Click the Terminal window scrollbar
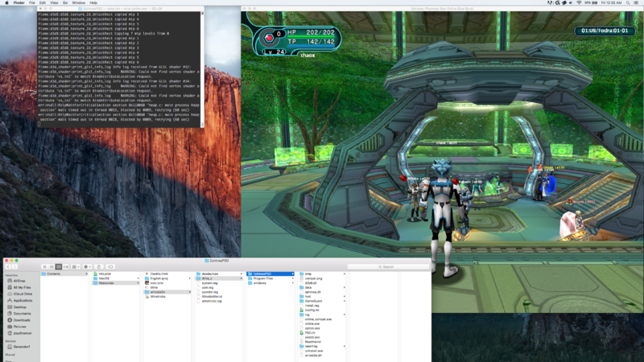The image size is (644, 362). click(x=202, y=69)
